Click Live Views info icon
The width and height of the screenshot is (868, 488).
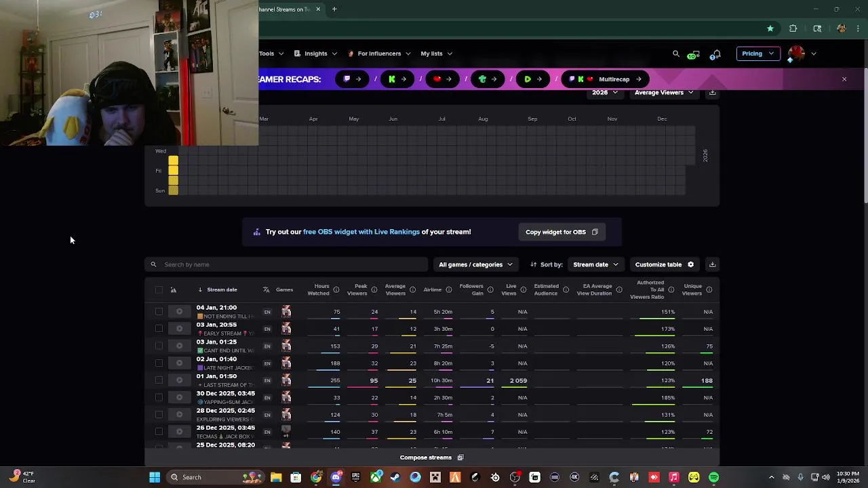[523, 290]
